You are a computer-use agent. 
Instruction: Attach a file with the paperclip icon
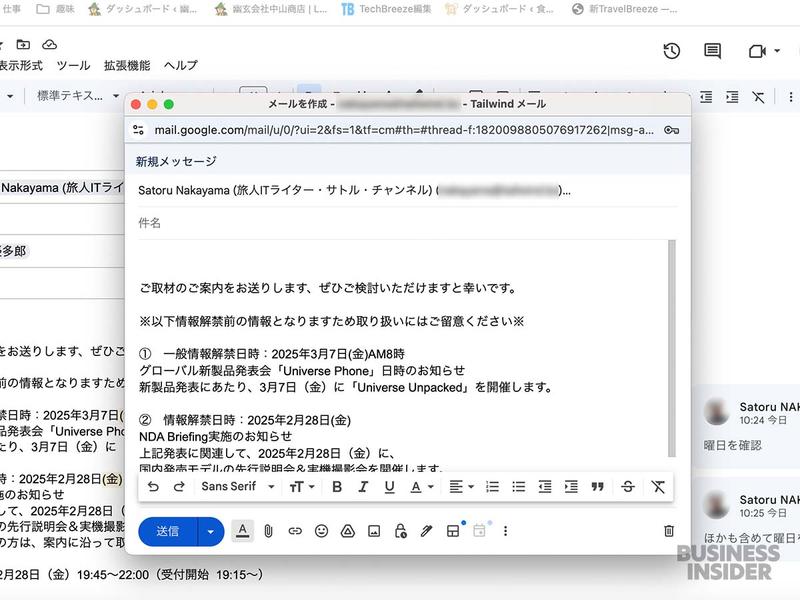[x=268, y=531]
